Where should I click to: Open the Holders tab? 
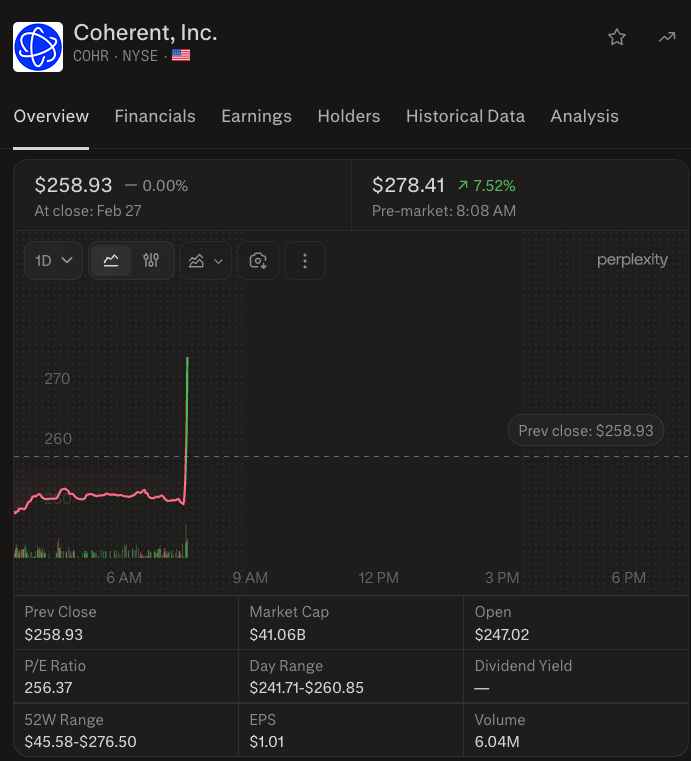click(349, 116)
